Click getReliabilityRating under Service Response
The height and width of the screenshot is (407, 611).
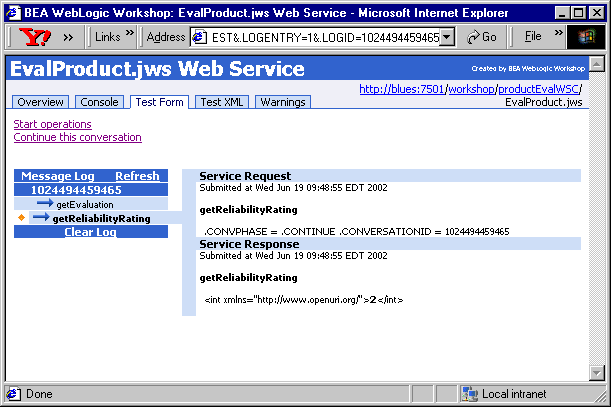point(248,278)
